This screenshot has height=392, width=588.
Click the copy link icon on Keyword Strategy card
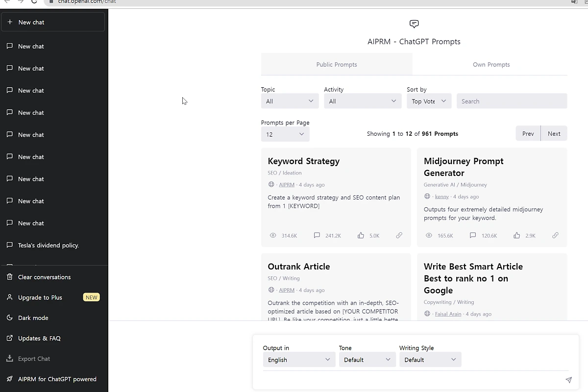(399, 235)
